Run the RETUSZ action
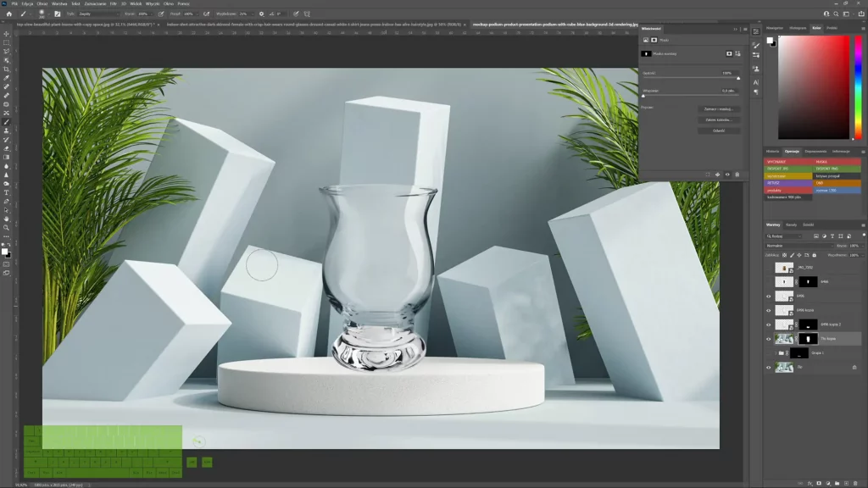The image size is (868, 488). [x=788, y=183]
